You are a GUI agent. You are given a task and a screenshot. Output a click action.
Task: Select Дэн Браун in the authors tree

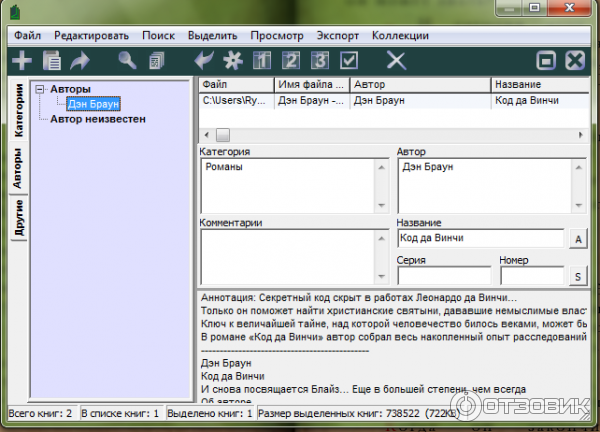pos(93,103)
